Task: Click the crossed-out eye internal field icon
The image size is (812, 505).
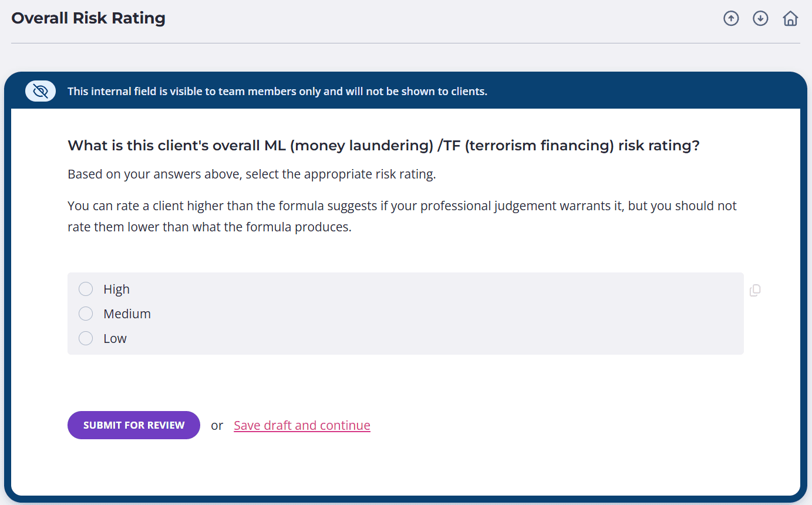Action: coord(41,91)
